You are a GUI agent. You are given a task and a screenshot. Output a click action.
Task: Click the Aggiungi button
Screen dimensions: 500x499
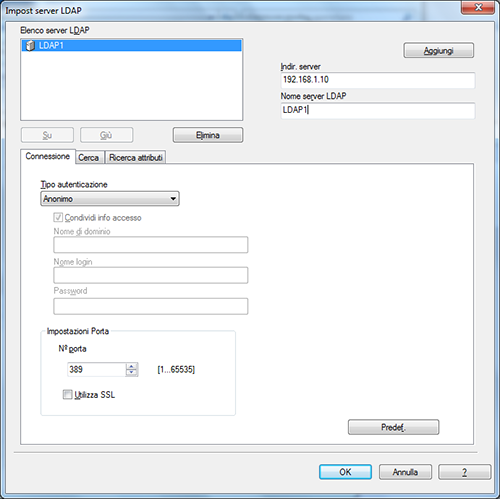438,50
